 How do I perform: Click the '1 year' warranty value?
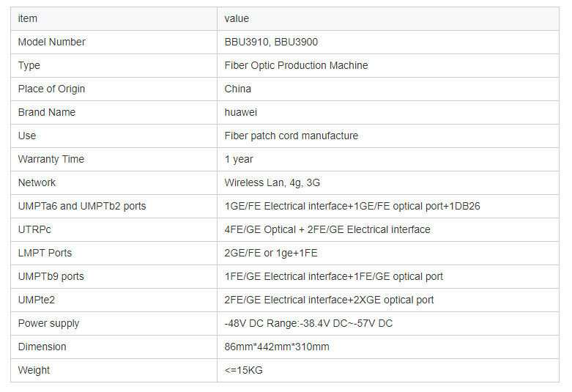(239, 159)
